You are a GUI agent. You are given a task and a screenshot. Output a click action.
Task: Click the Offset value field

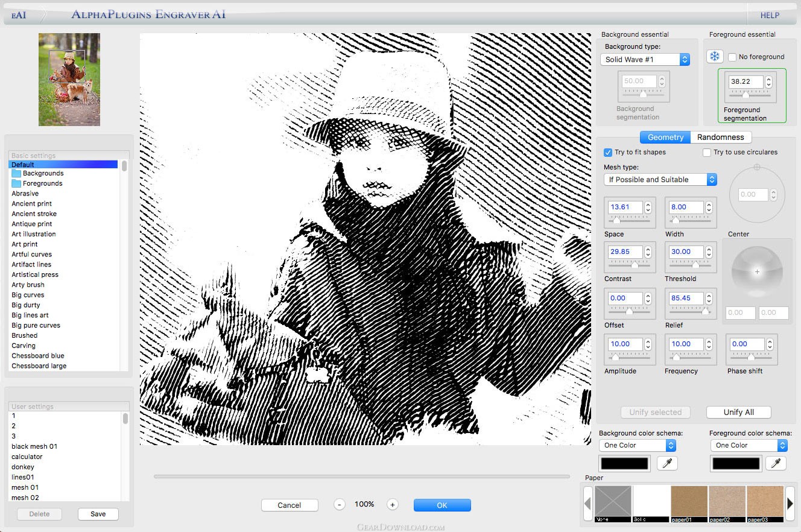[625, 298]
